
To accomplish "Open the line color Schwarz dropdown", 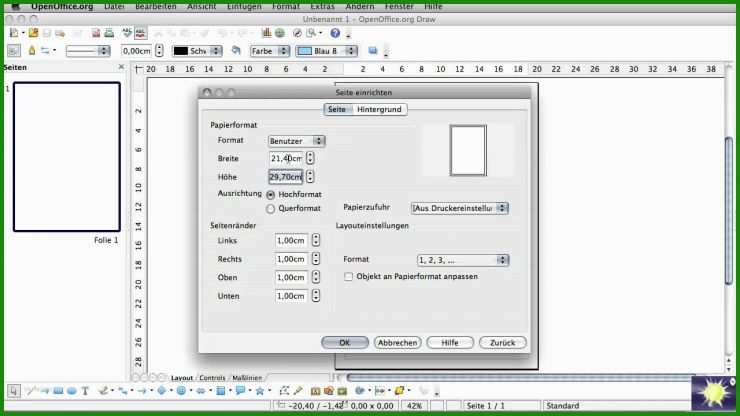I will pos(197,51).
